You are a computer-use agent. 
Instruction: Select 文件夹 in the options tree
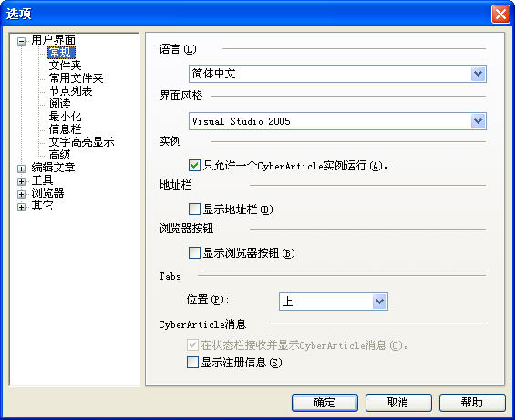65,66
